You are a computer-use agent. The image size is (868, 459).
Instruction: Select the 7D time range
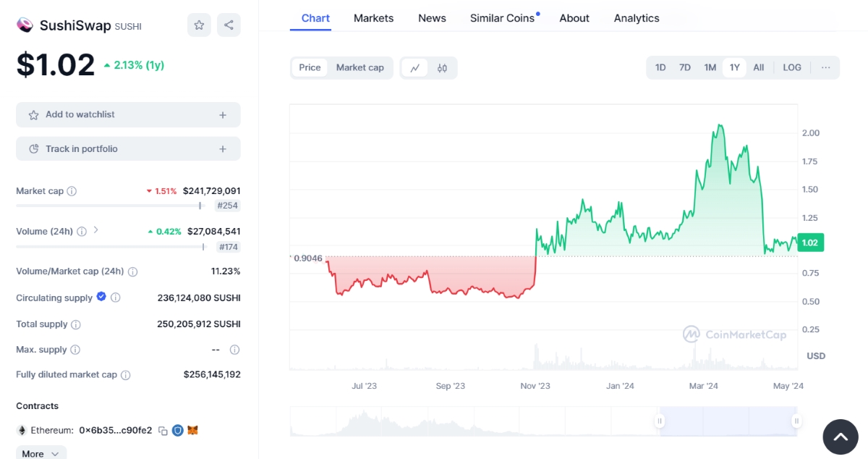point(684,67)
